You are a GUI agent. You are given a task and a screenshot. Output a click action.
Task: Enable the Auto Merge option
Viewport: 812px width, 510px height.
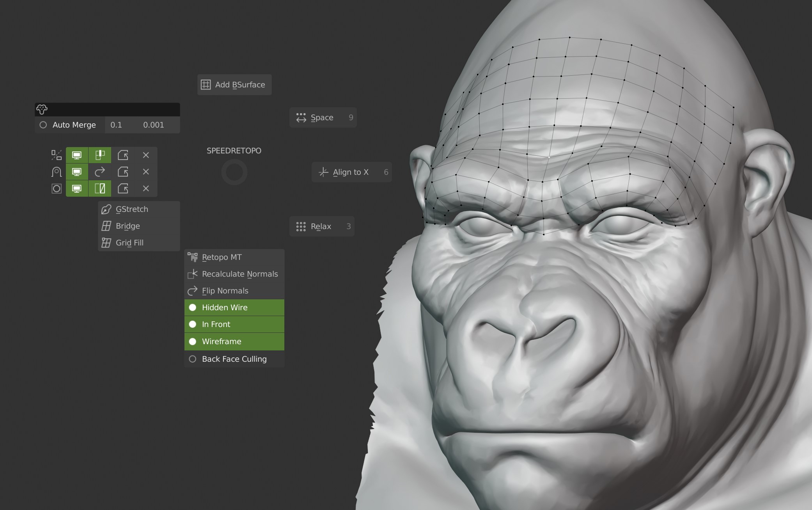70,125
